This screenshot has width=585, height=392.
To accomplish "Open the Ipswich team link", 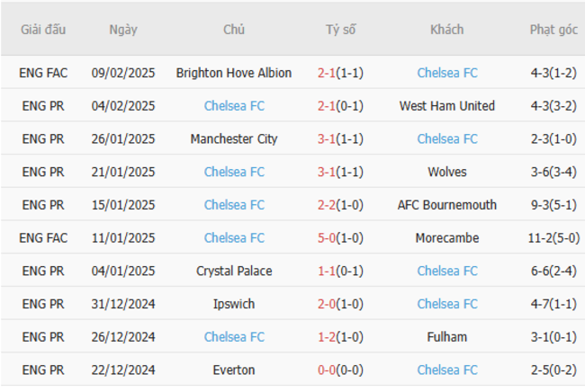I will [x=234, y=304].
